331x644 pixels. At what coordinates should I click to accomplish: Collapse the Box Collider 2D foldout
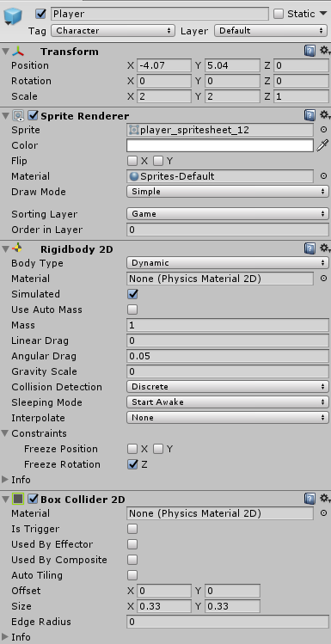[x=5, y=499]
